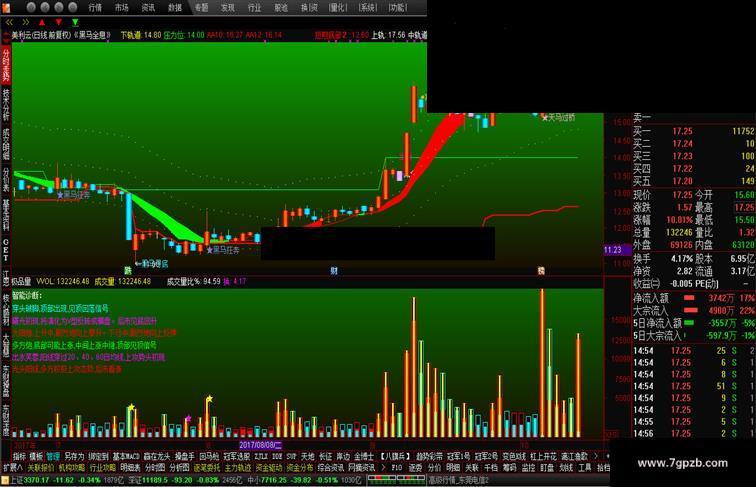
Task: Click the 基本MACD indicator tab
Action: pos(126,456)
